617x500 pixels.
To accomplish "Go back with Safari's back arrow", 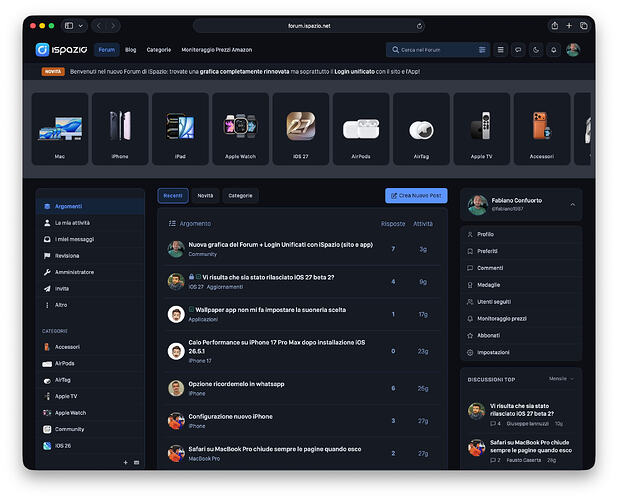I will click(x=99, y=26).
